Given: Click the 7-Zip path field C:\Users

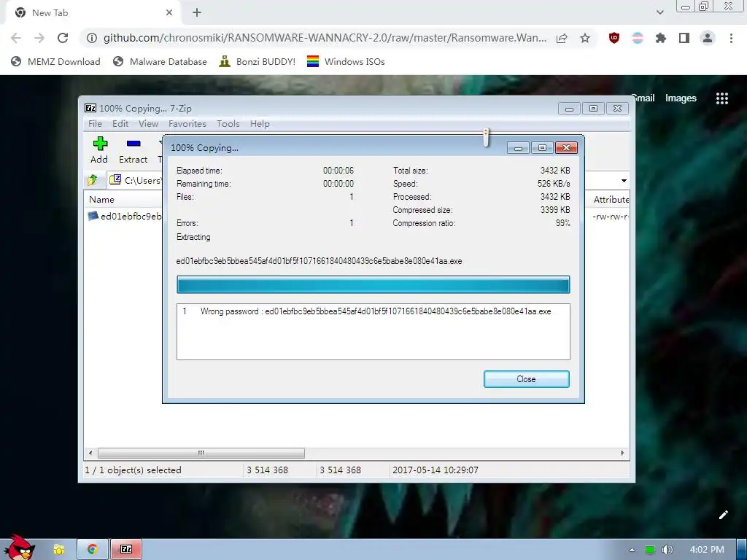Looking at the screenshot, I should point(142,181).
